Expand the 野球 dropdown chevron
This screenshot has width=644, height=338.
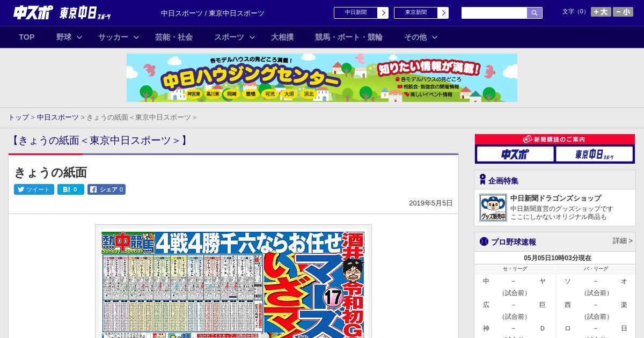click(79, 37)
